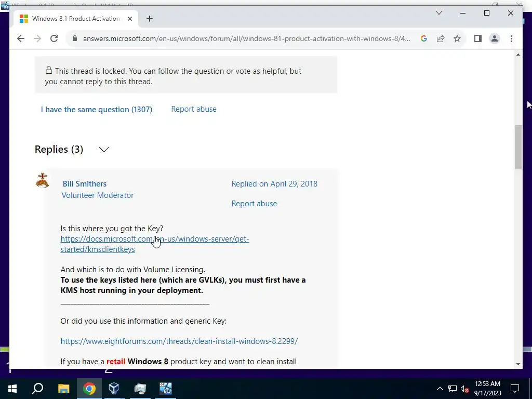Report abuse on the original question

pos(194,109)
